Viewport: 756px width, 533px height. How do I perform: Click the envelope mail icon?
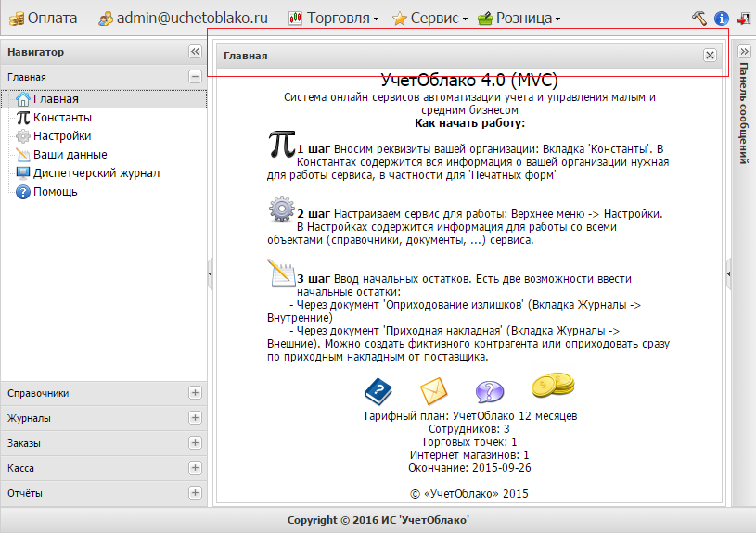pyautogui.click(x=434, y=391)
